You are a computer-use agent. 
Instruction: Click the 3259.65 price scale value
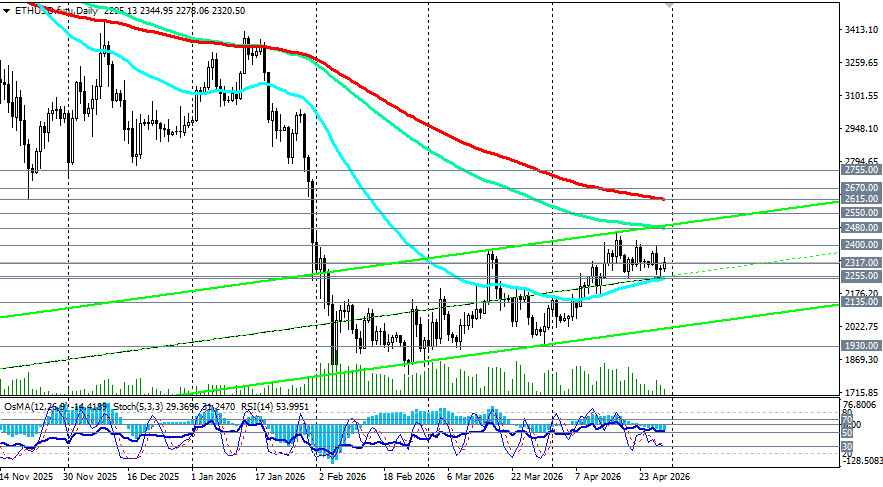pos(862,62)
